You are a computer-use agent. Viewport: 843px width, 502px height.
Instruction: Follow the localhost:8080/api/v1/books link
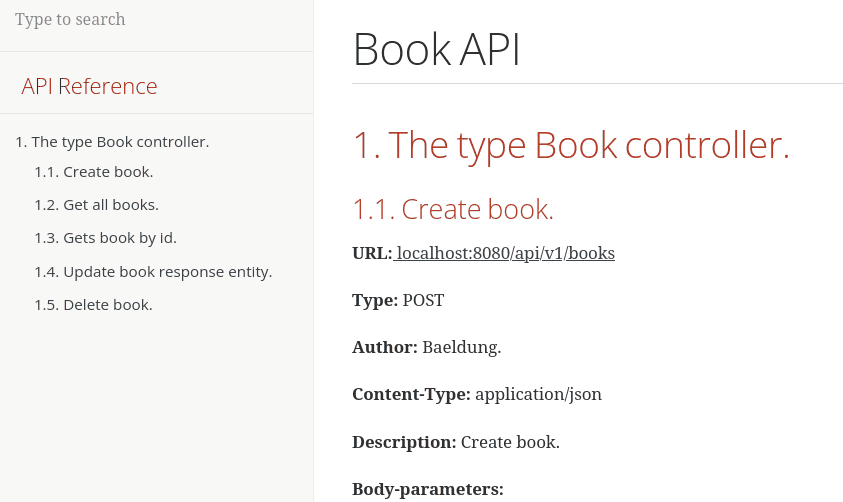[505, 253]
